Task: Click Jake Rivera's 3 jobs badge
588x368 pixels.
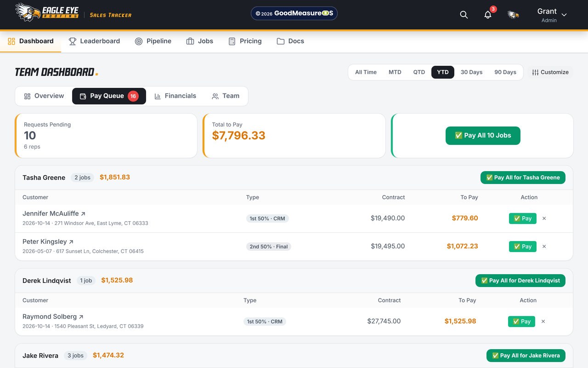Action: pos(76,356)
